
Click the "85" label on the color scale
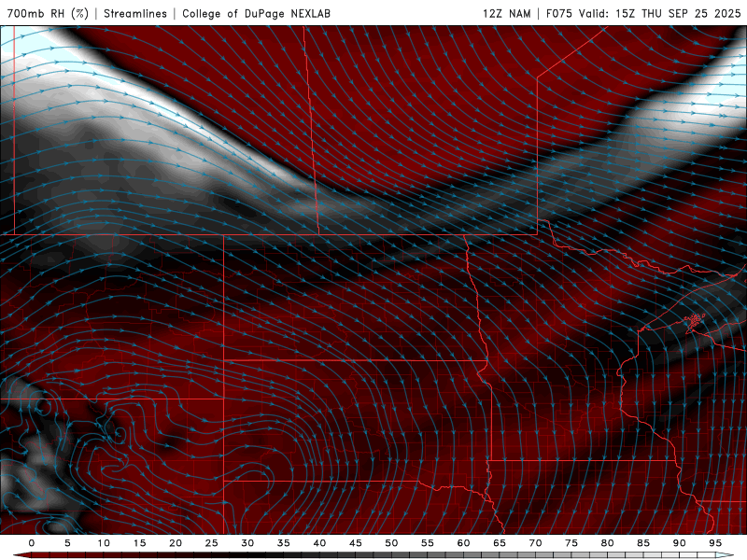pos(643,543)
